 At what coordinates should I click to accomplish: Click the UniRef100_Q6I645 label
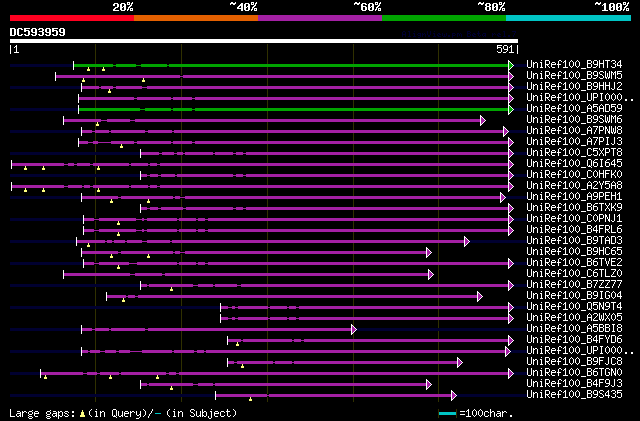[x=574, y=164]
